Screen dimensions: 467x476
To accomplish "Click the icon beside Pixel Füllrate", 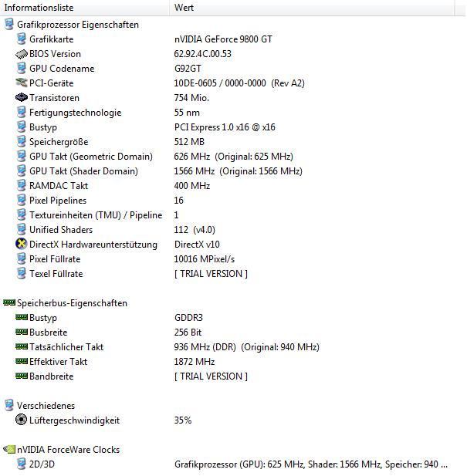I will pyautogui.click(x=22, y=259).
